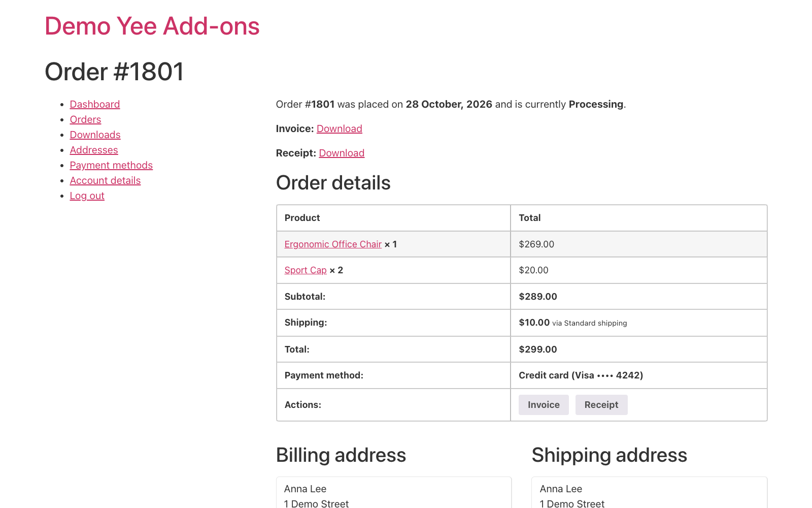Select the $20.00 Sport Cap total
Screen dimensions: 812x508
533,270
